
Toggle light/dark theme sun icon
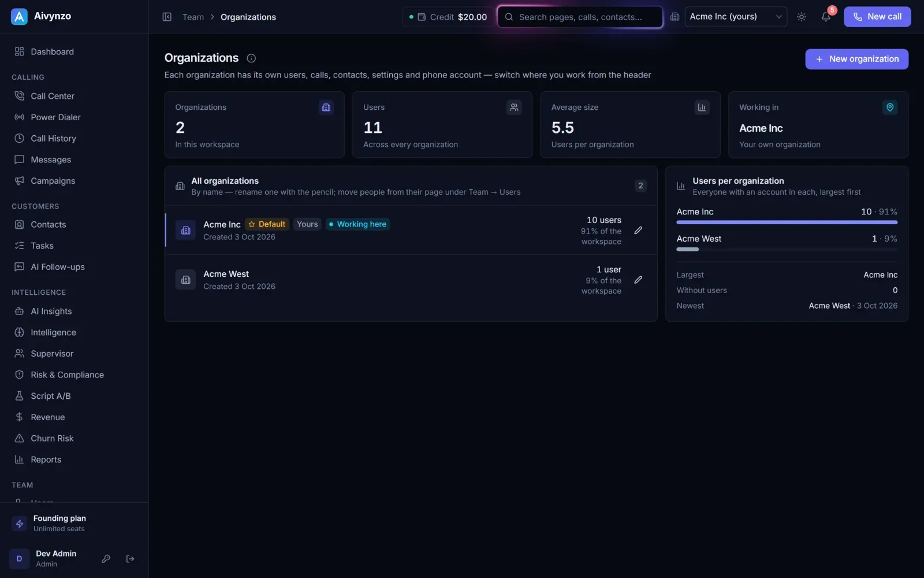click(x=802, y=17)
